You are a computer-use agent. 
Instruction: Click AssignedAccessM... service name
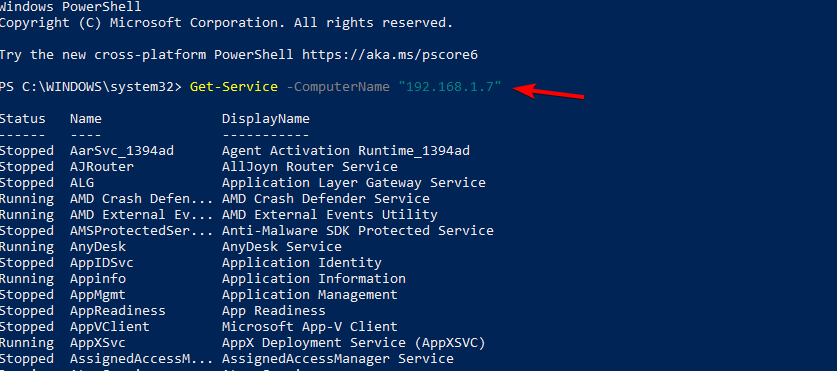click(x=141, y=359)
